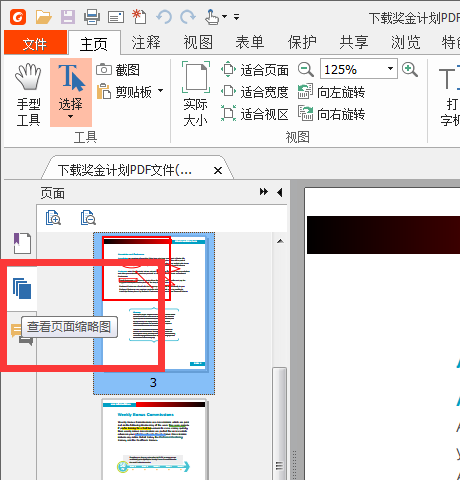Click the Screenshot (截图) camera icon

(104, 70)
